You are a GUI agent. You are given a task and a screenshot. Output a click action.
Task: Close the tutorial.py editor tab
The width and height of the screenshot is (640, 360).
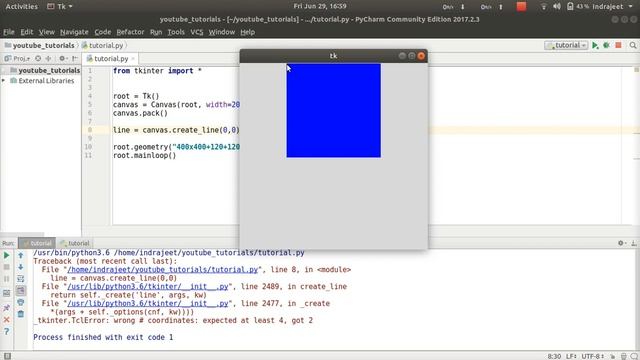(x=133, y=59)
